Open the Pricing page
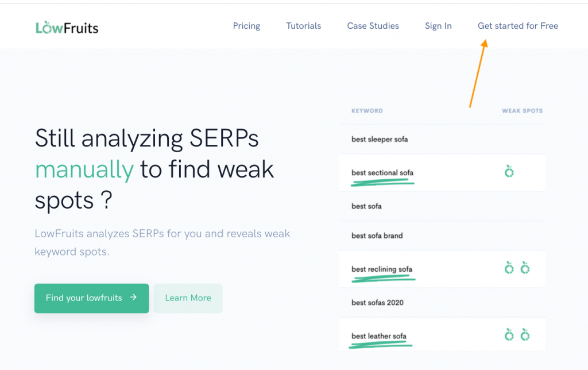Viewport: 588px width, 370px height. point(246,26)
